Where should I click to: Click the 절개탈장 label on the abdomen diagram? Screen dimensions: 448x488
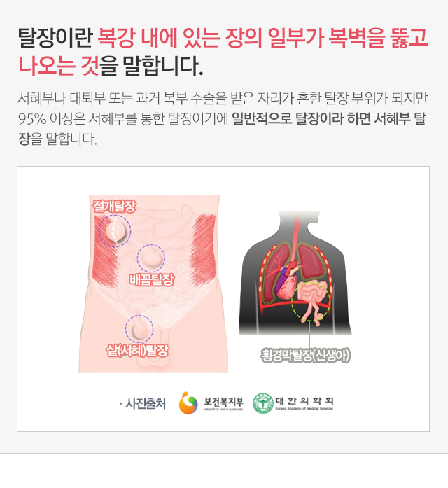[x=114, y=206]
